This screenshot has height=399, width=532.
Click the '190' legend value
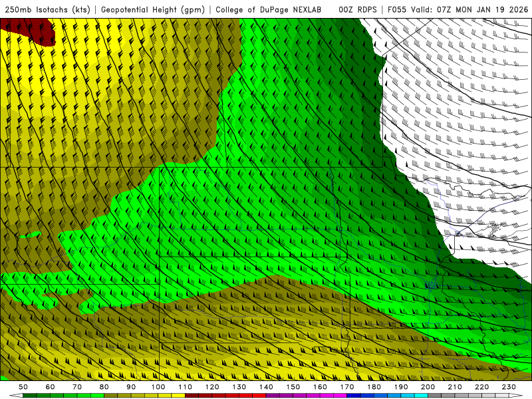[x=401, y=387]
